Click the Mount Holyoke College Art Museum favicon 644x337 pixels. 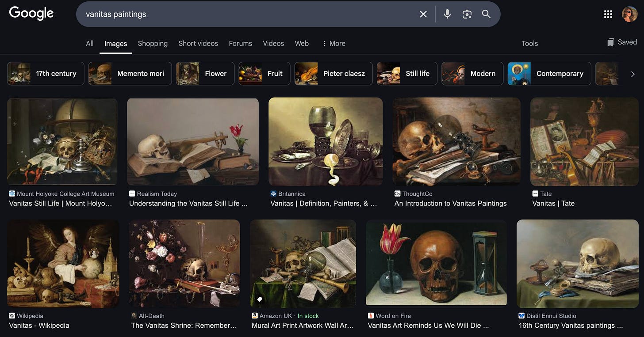(x=12, y=193)
